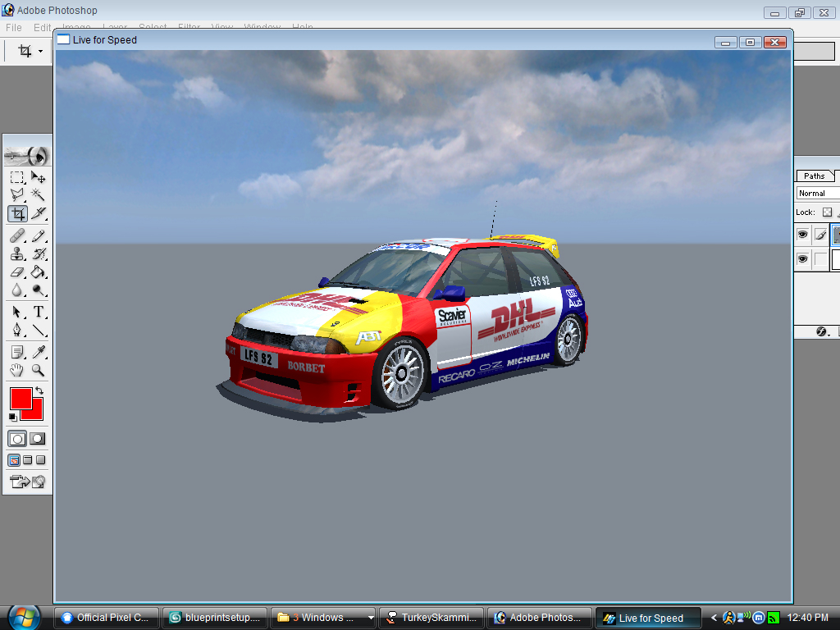Open the layer style menu
840x630 pixels.
coord(823,331)
